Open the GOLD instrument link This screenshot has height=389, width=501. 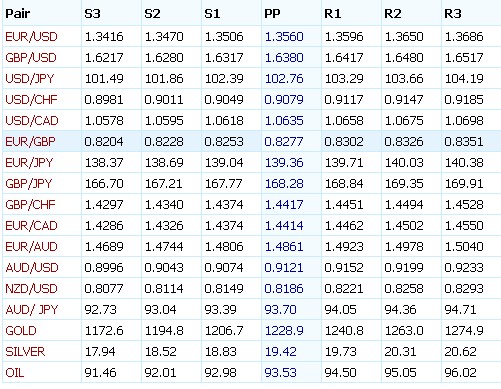click(x=21, y=331)
